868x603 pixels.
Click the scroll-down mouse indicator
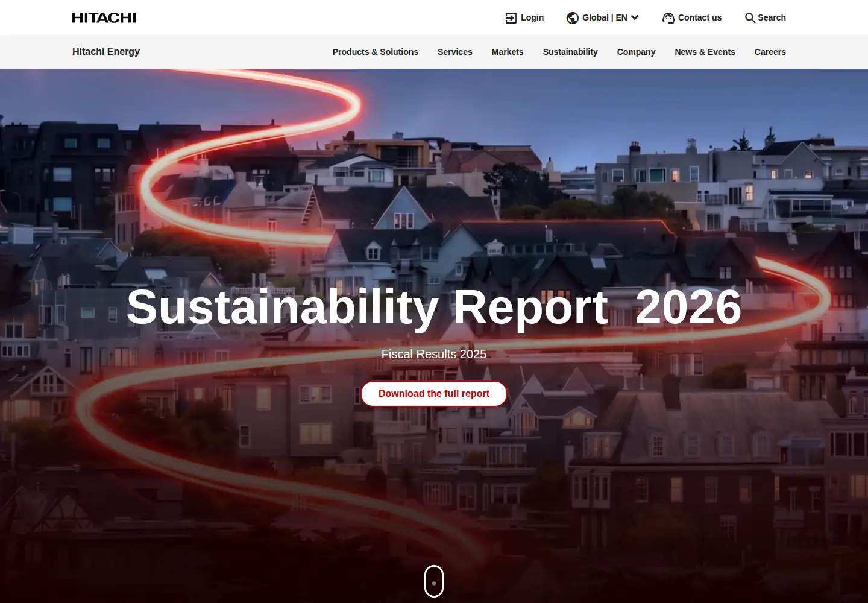[434, 581]
